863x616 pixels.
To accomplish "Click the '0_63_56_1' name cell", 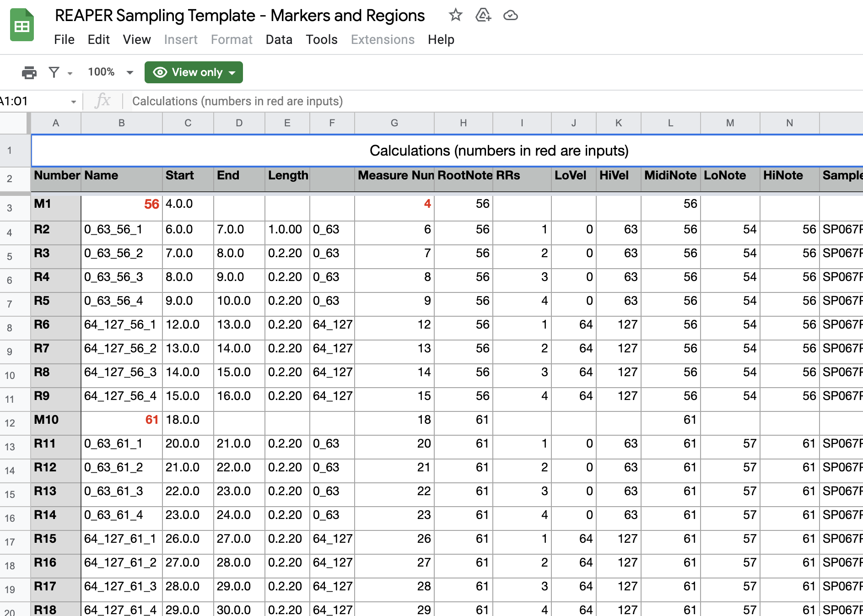I will 122,232.
